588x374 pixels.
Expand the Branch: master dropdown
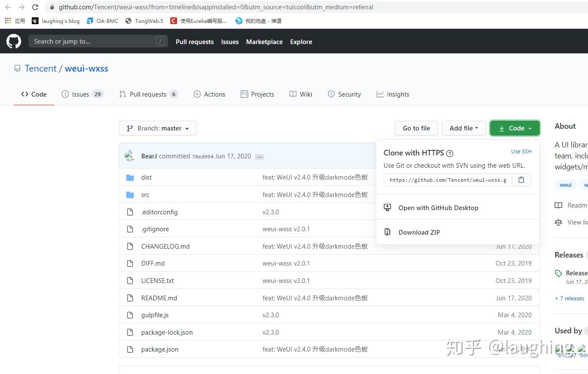pyautogui.click(x=158, y=128)
